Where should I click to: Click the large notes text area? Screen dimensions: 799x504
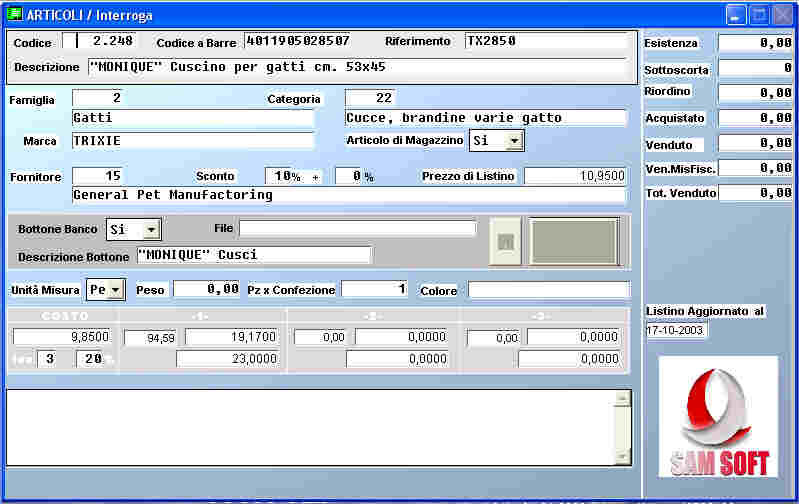click(x=310, y=428)
